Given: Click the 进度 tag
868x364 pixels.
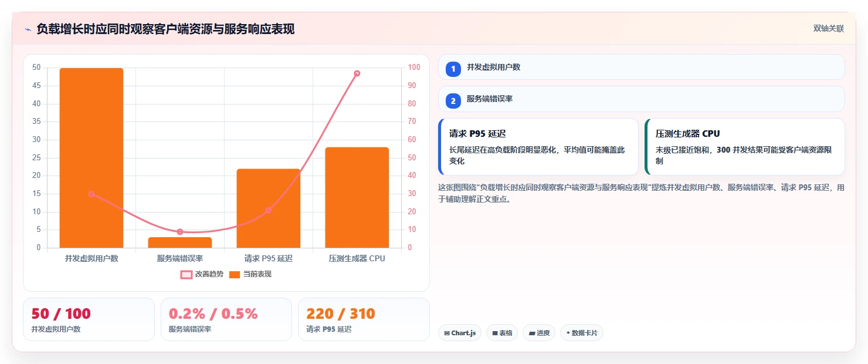Looking at the screenshot, I should [539, 333].
